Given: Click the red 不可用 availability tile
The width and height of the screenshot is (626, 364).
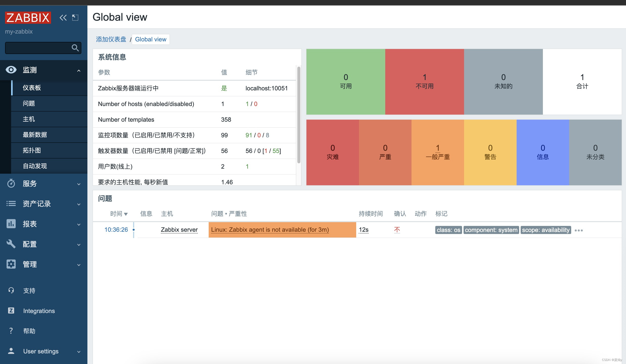Looking at the screenshot, I should (x=424, y=82).
